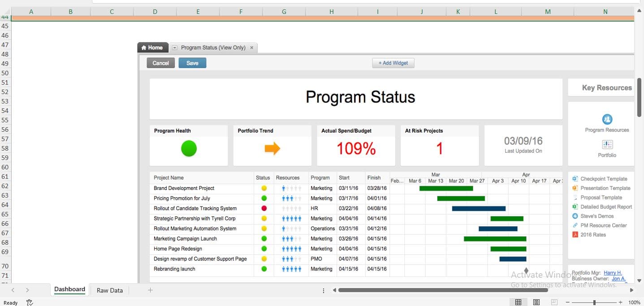Click the next sheet navigation arrow
The width and height of the screenshot is (644, 306).
pos(27,290)
